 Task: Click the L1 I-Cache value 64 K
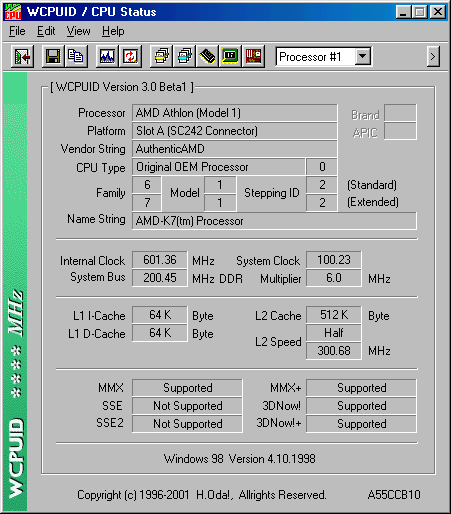[x=160, y=315]
